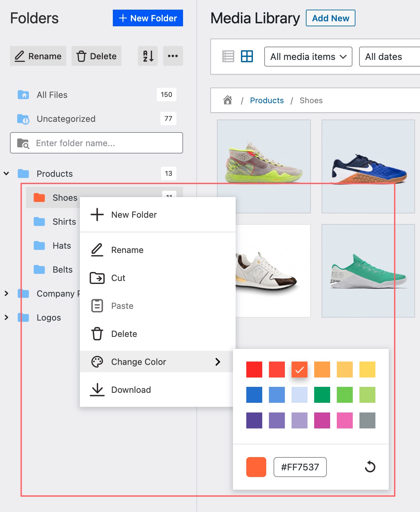Click the trash icon in the context menu Delete

coord(97,334)
